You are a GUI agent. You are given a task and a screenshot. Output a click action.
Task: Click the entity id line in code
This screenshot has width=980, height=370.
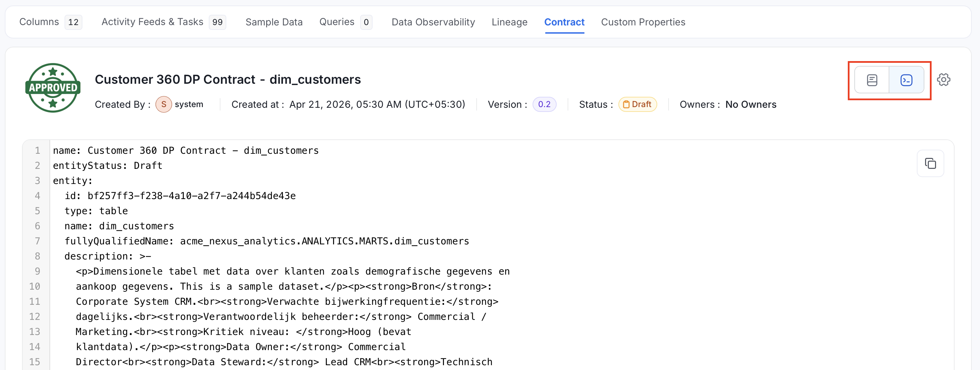[180, 196]
